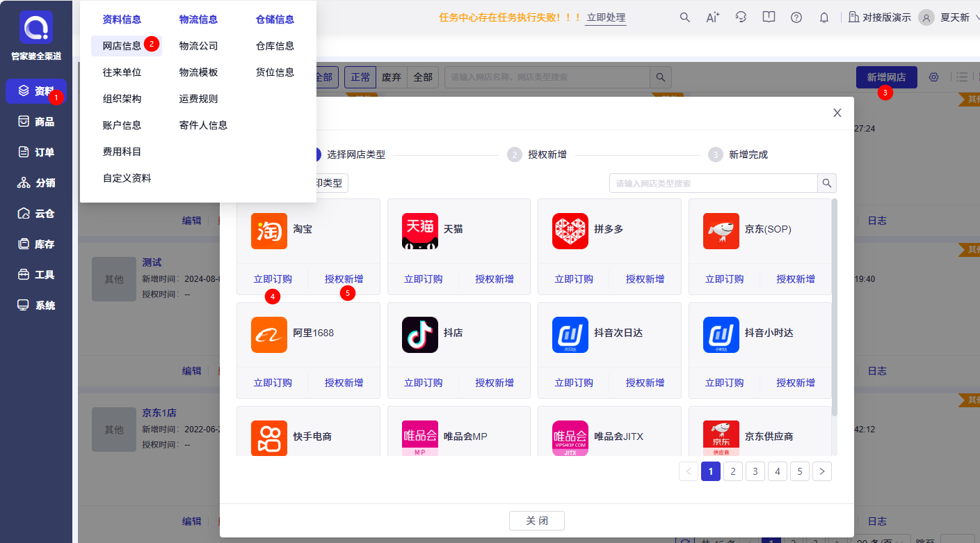Focus the 请输入网店类型搜索 input field

pos(713,183)
